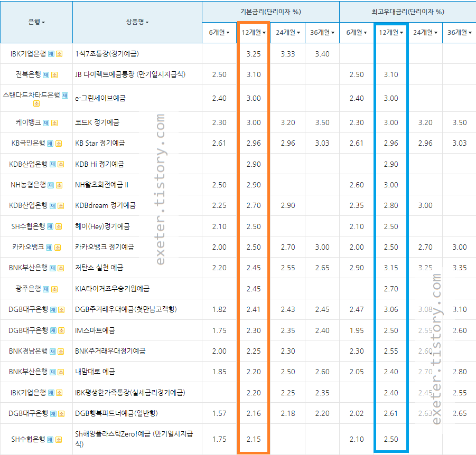Sort by 12개월 under 기본금리
The width and height of the screenshot is (476, 455).
click(254, 32)
